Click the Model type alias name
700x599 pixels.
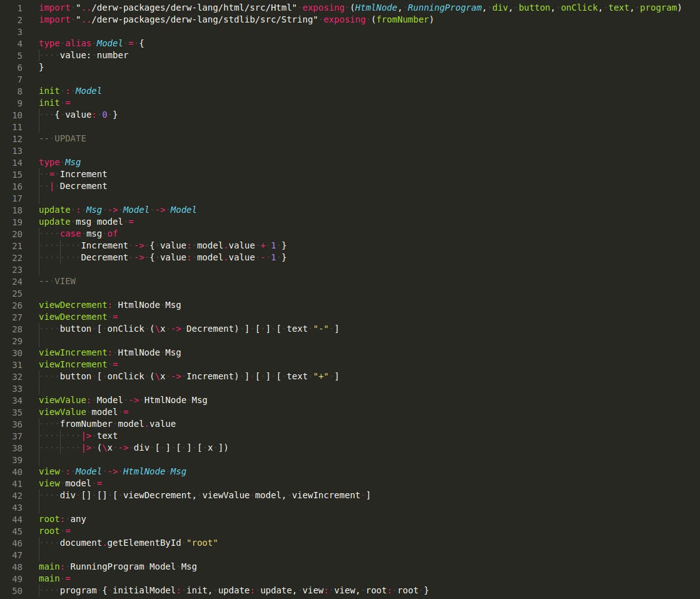109,43
